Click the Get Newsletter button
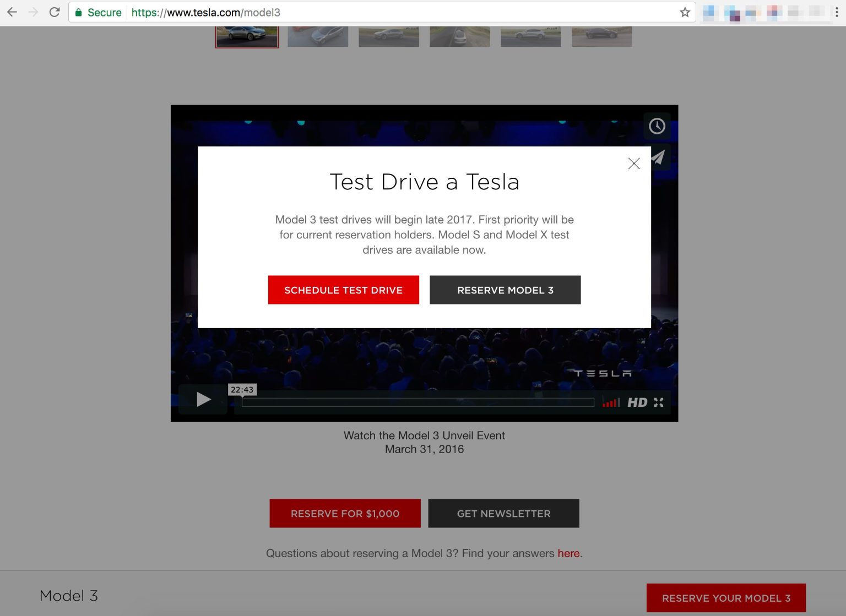 503,514
